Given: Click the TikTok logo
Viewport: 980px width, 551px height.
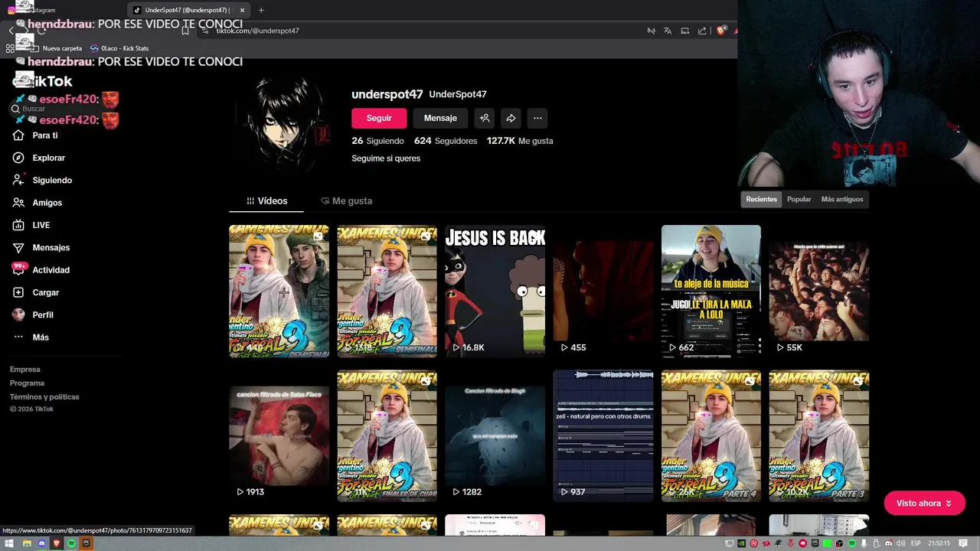Looking at the screenshot, I should click(43, 81).
